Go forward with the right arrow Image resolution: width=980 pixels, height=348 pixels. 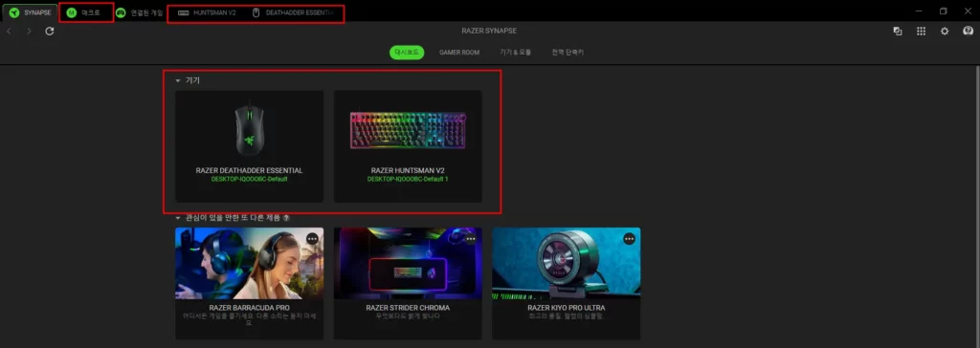29,31
